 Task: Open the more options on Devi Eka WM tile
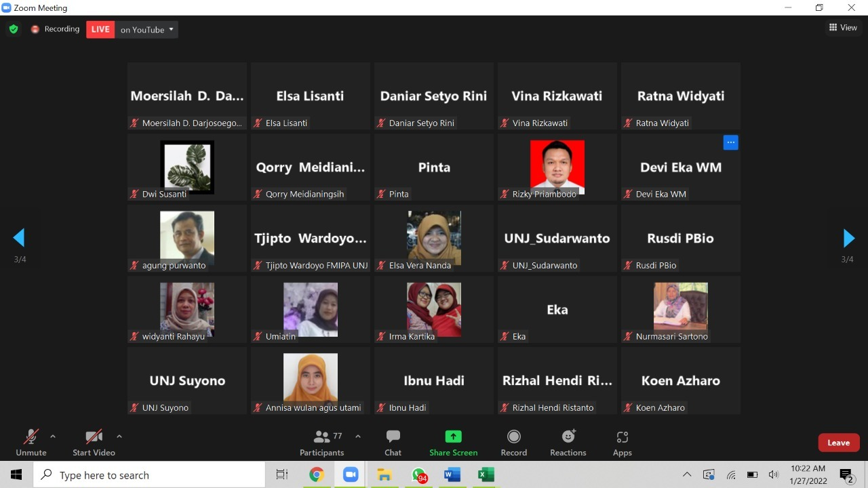(730, 142)
